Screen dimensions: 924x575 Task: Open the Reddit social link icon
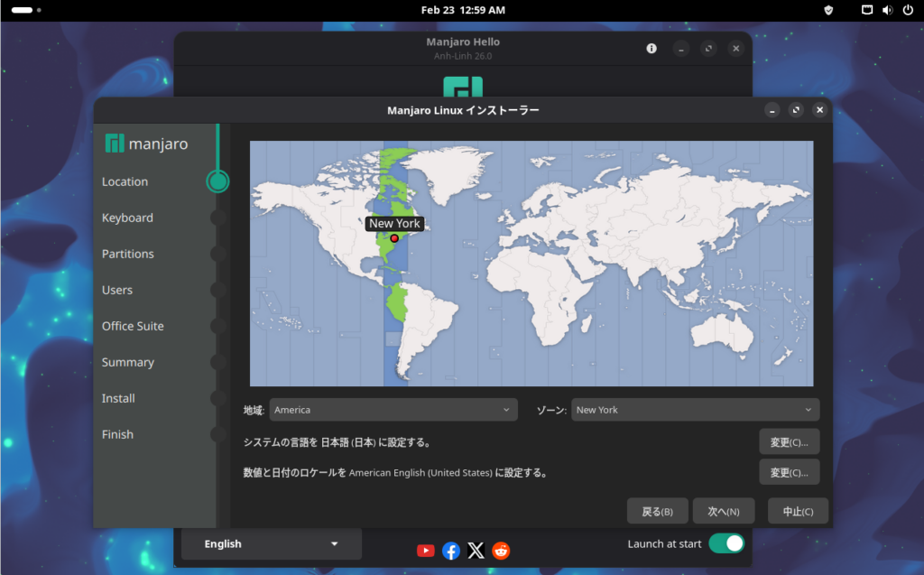[x=501, y=551]
